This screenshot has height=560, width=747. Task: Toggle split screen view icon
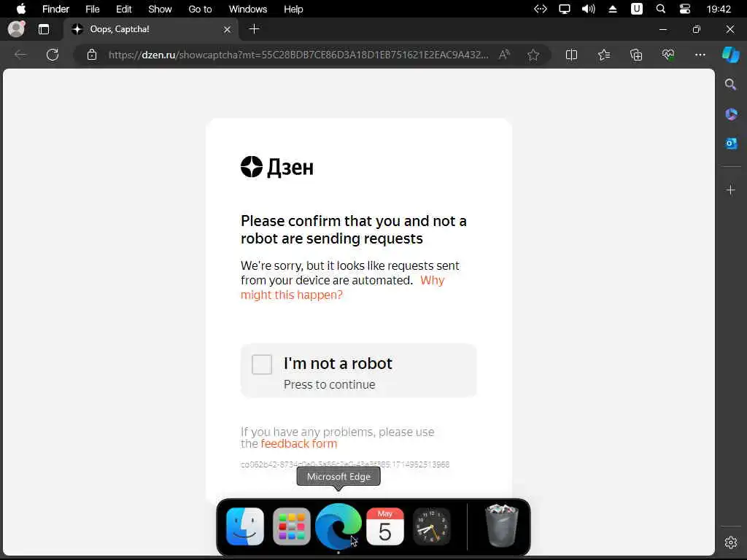(571, 55)
